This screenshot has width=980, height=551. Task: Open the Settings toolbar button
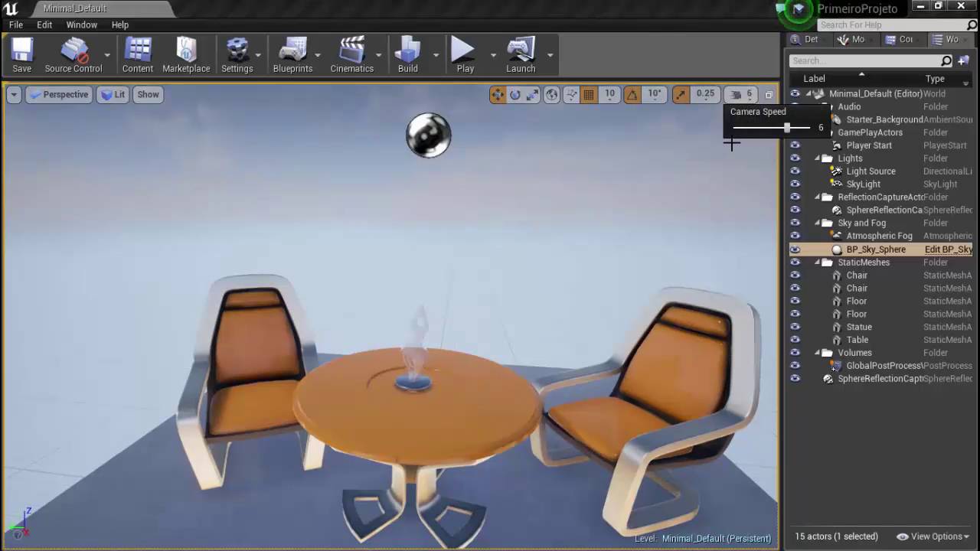(237, 54)
